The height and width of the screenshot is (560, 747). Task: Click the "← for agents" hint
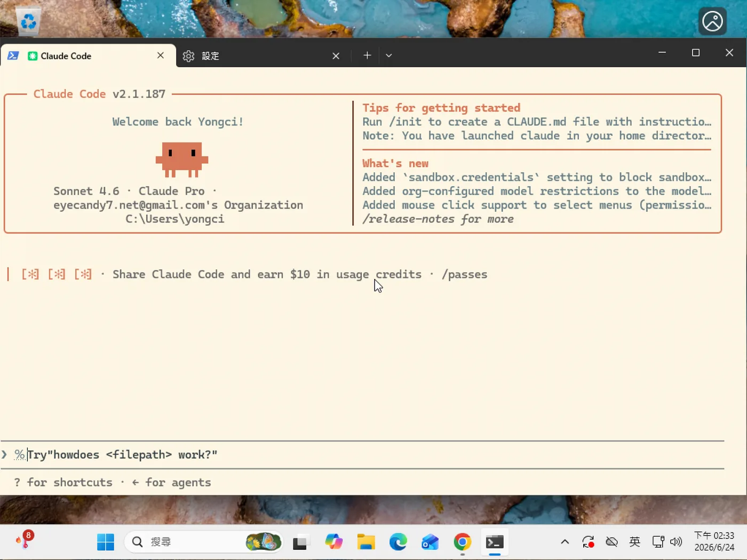click(x=171, y=482)
